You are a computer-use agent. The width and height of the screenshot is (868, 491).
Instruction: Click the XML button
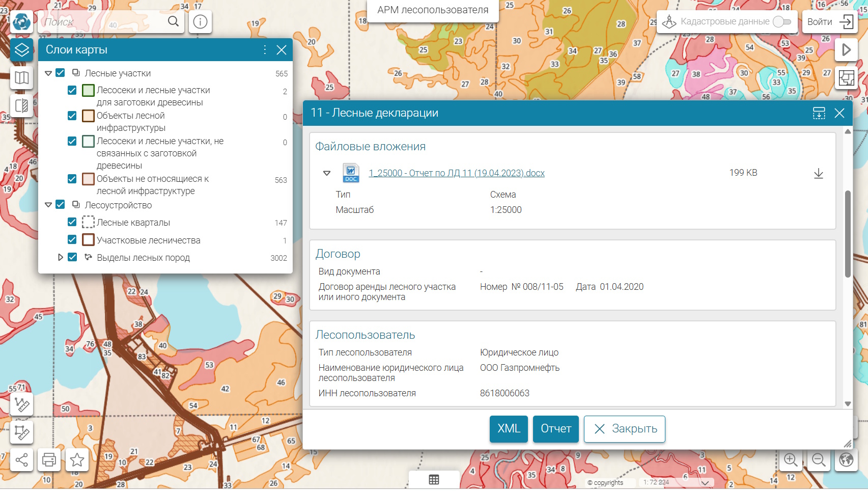pos(508,429)
